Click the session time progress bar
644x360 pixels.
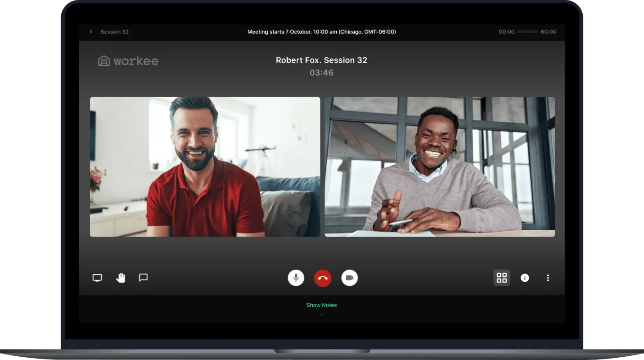tap(527, 32)
